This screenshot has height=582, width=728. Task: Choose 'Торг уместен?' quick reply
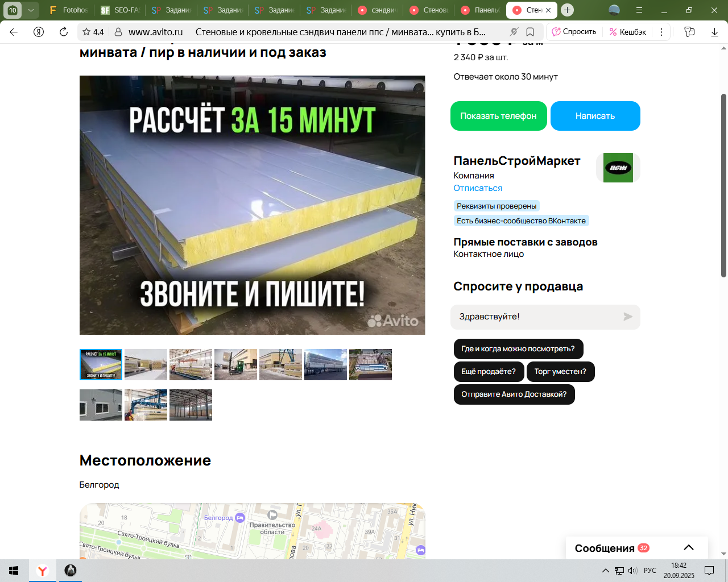[560, 372]
